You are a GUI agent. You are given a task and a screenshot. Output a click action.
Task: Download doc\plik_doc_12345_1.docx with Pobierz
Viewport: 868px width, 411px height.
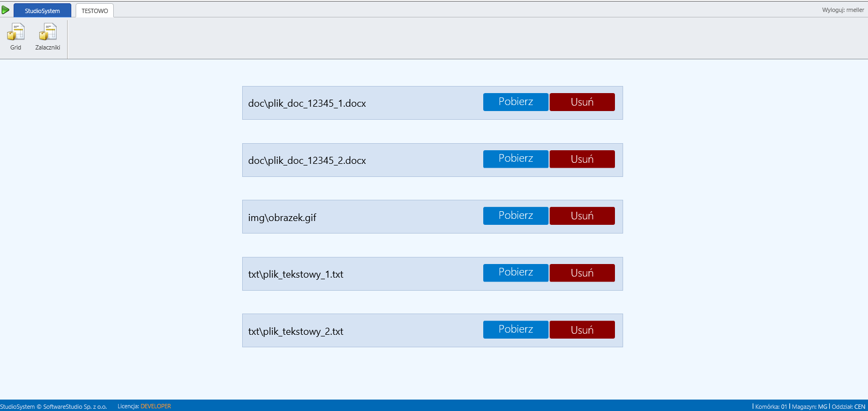coord(516,102)
